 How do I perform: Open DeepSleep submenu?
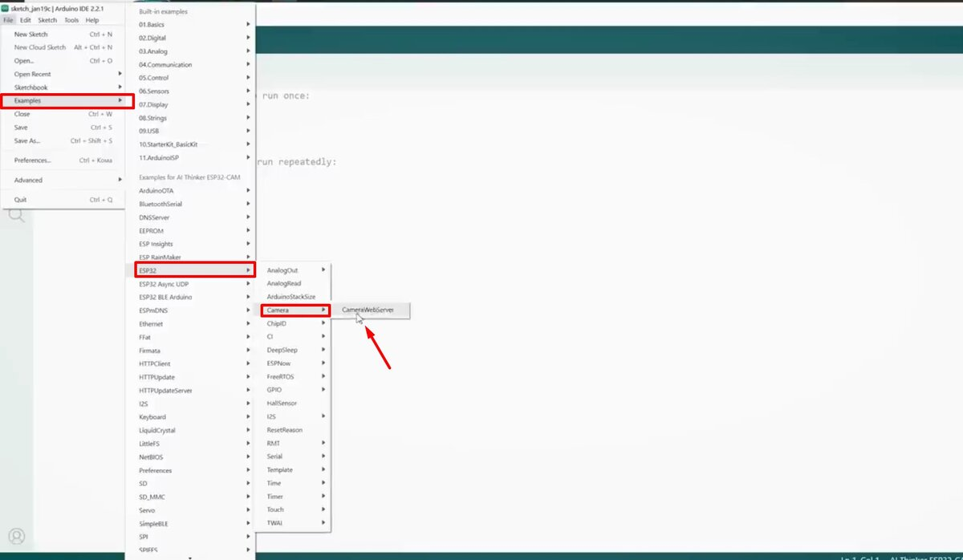coord(293,350)
